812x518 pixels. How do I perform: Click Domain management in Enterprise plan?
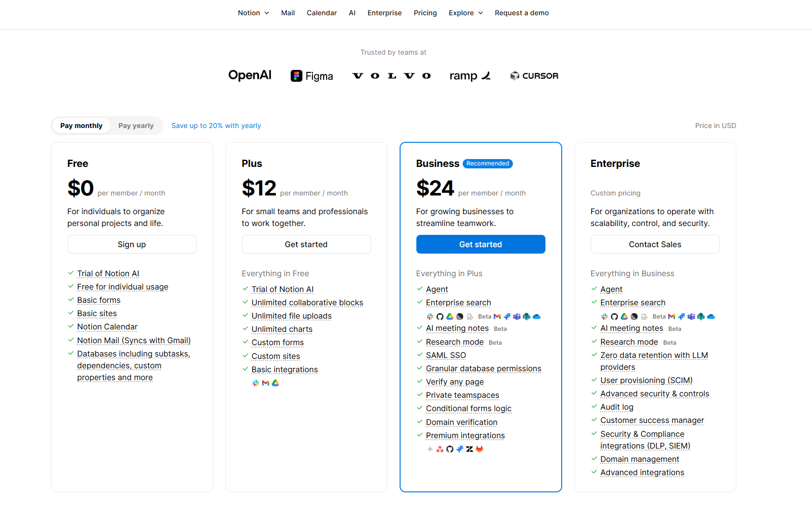click(640, 459)
